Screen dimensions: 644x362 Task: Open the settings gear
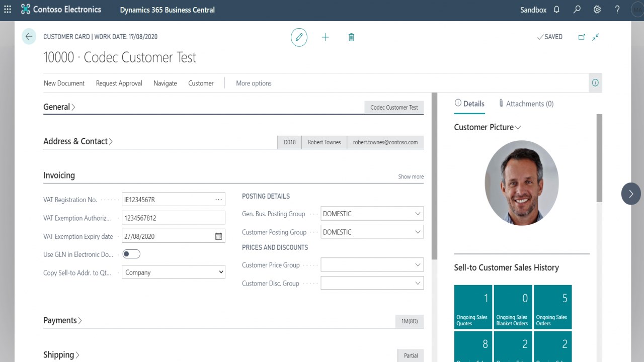tap(597, 10)
